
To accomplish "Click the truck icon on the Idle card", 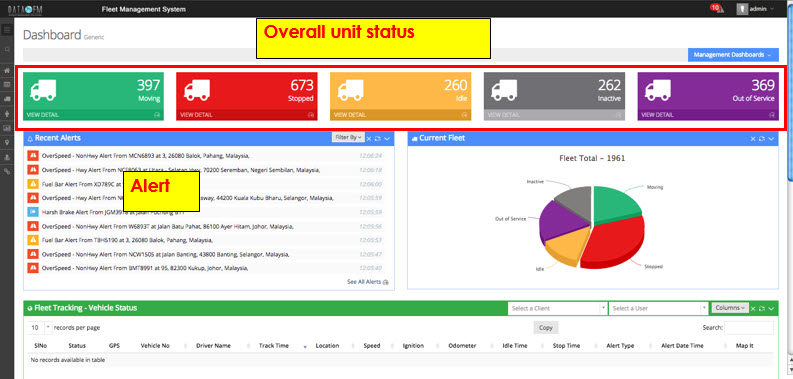I will (350, 90).
